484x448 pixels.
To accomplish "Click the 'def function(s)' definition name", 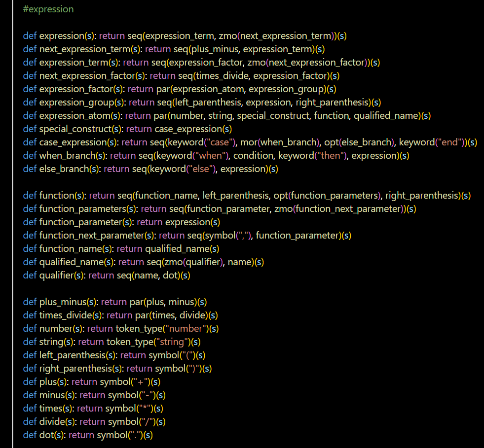I will coord(57,195).
